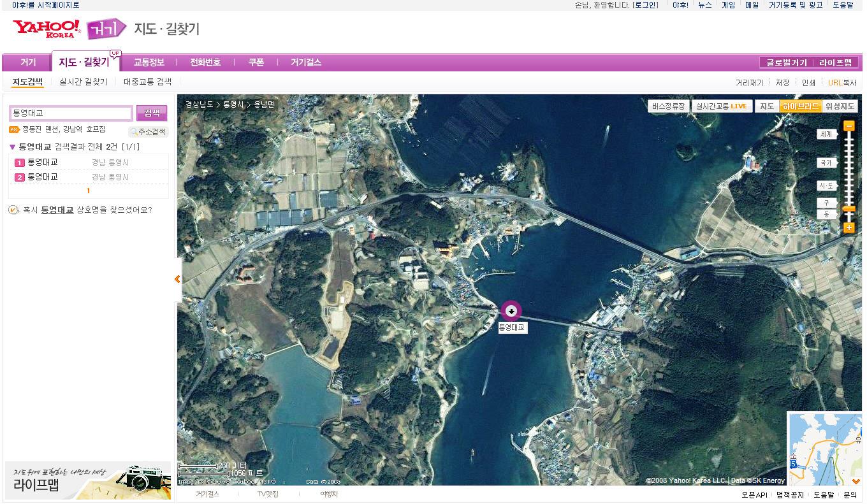The height and width of the screenshot is (504, 867).
Task: Click the Yahoo! Korea logo
Action: click(47, 29)
